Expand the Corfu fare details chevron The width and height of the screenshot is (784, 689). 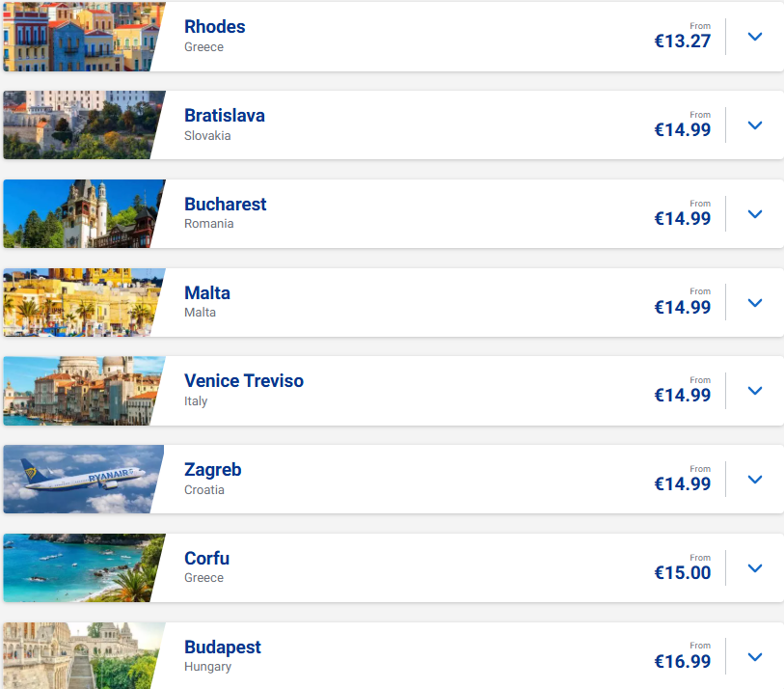(x=754, y=568)
